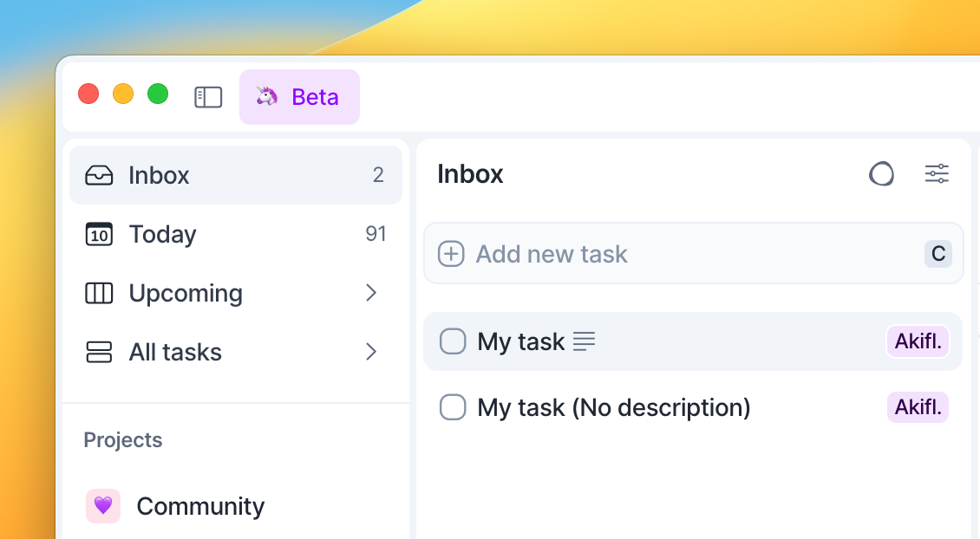
Task: Open the Upcoming view
Action: (236, 293)
